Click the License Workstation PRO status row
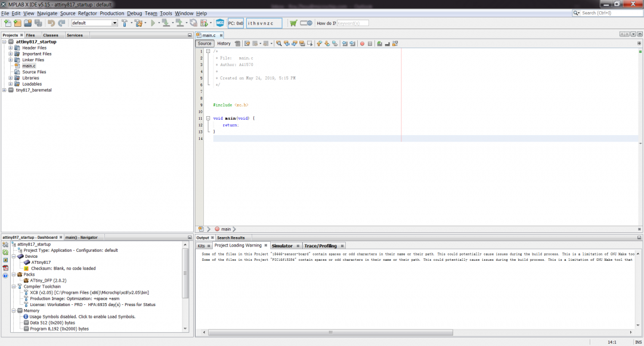 (x=92, y=304)
